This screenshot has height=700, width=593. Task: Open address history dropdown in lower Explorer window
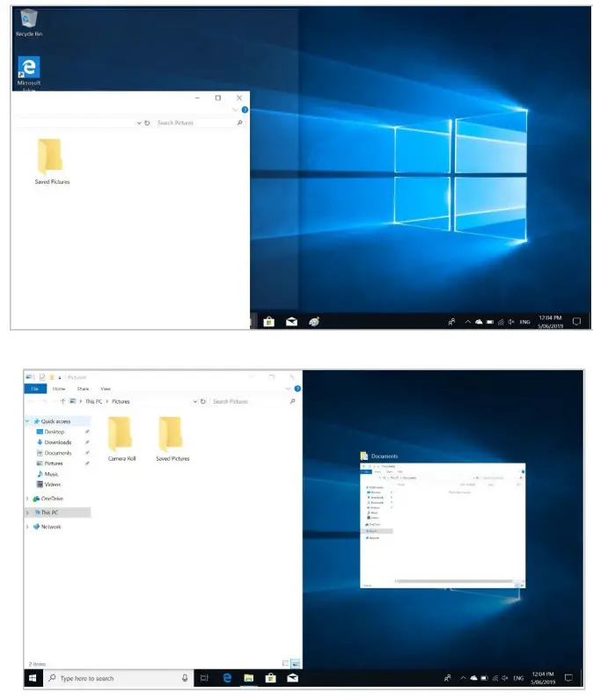coord(195,401)
